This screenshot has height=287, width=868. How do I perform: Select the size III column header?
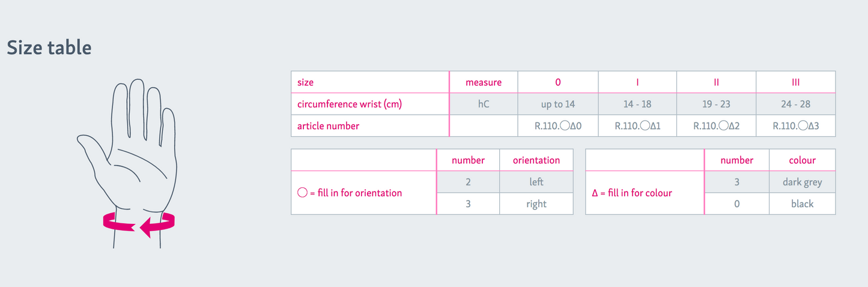tap(795, 82)
